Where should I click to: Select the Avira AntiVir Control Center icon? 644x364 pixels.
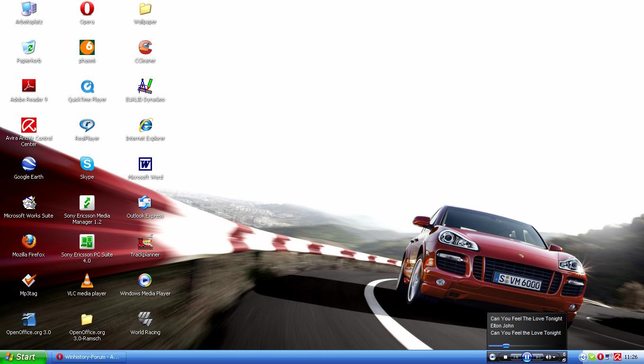28,126
